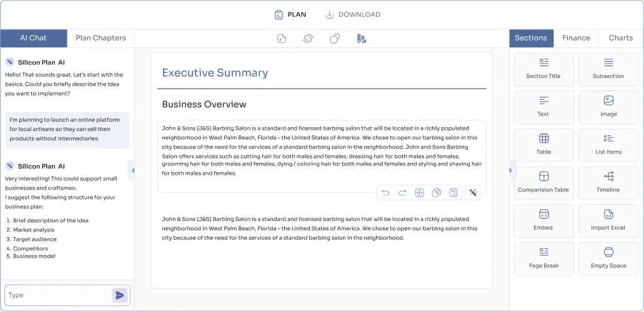Switch to the Finance tab

576,38
